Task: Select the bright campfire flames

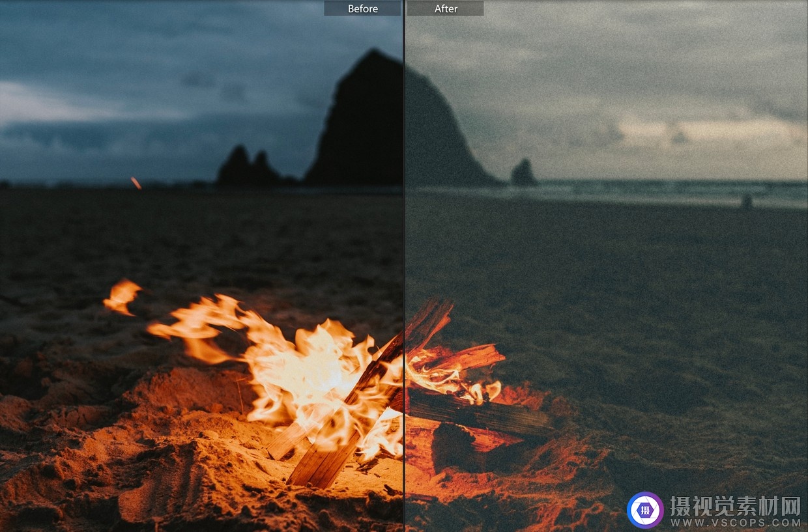Action: pyautogui.click(x=306, y=365)
